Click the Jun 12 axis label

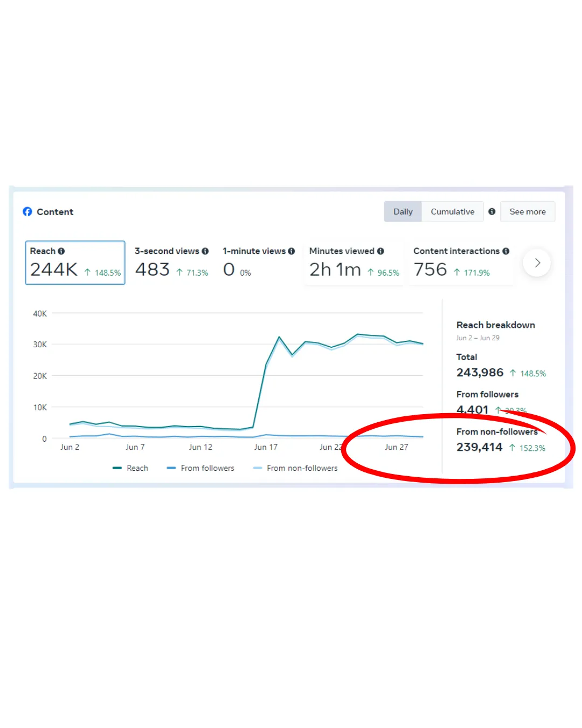(200, 447)
